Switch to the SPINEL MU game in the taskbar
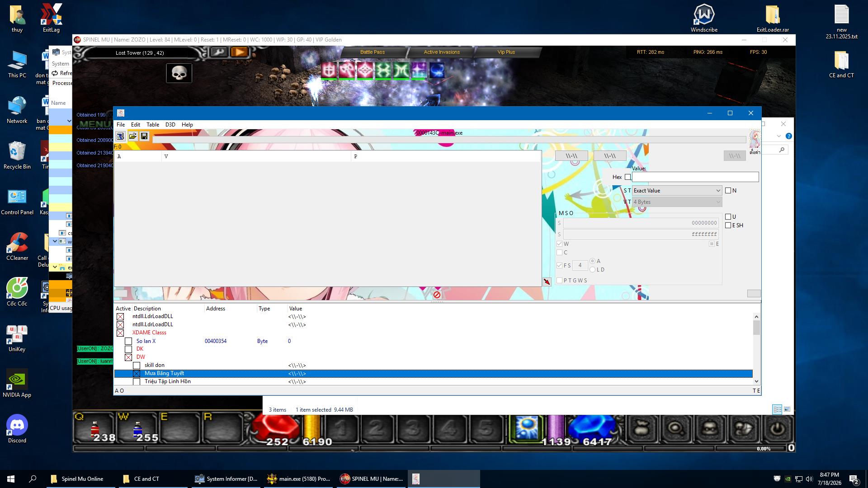 point(371,479)
